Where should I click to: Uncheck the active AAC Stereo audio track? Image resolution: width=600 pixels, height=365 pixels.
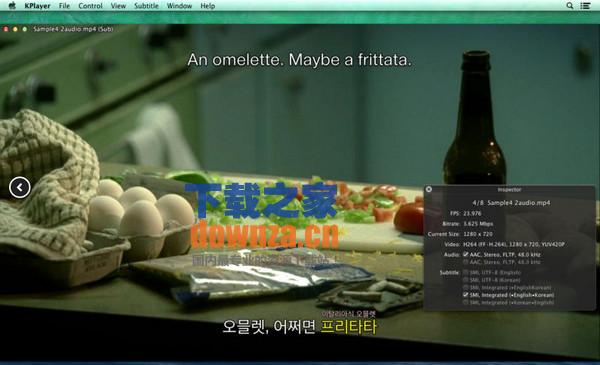[466, 254]
